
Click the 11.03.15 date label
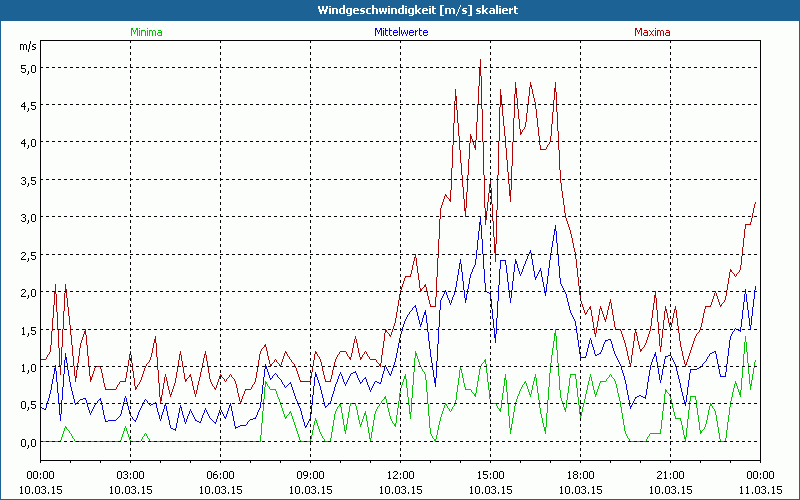click(x=760, y=490)
